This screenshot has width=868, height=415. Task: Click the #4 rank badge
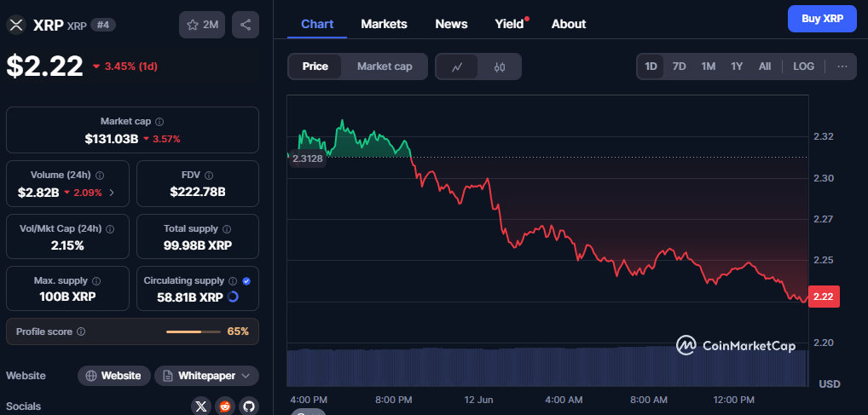[103, 25]
